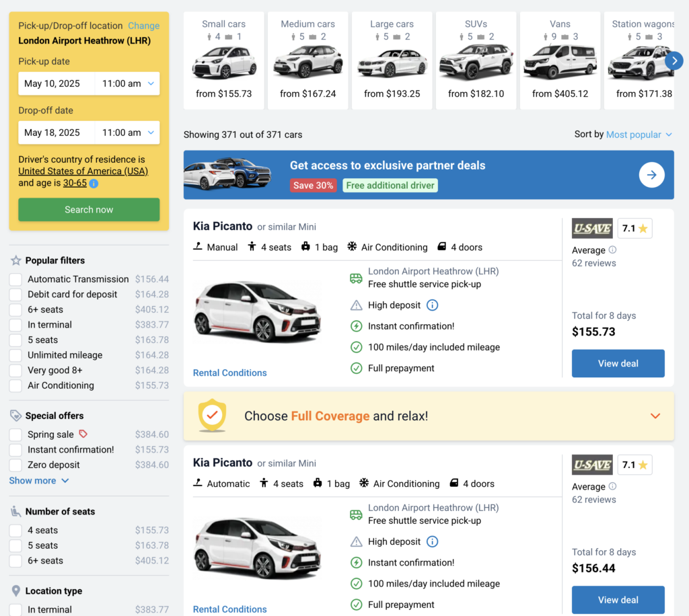Click the carousel next arrow beside Station wagons

click(x=674, y=61)
